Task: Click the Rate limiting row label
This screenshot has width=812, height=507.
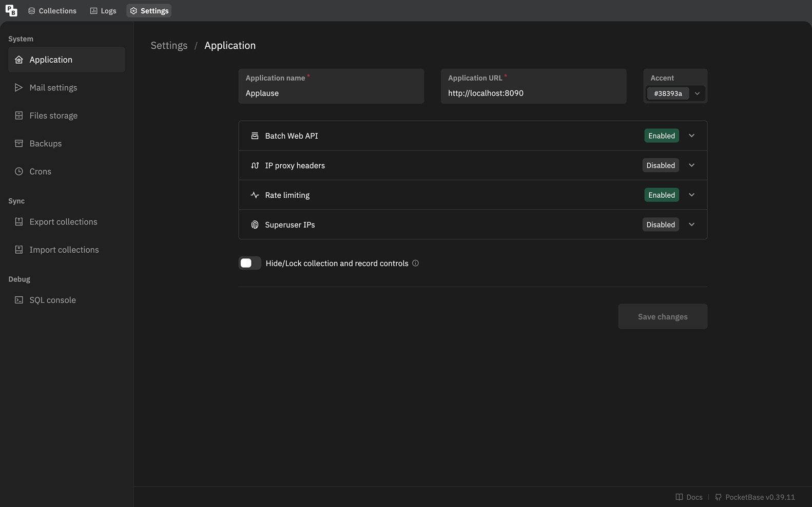Action: 287,195
